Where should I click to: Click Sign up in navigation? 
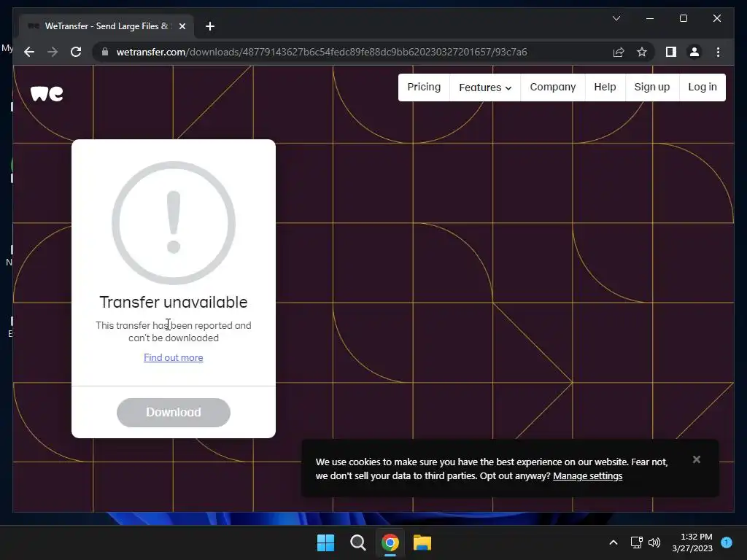pos(651,87)
